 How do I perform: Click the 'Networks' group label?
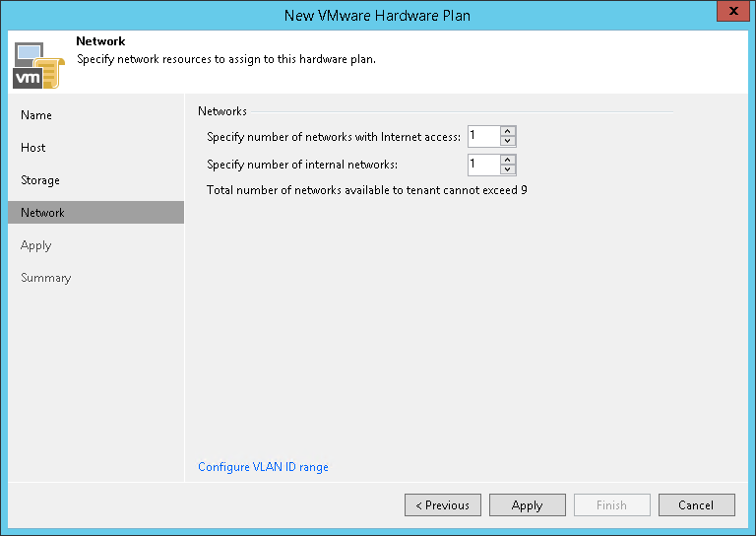222,111
